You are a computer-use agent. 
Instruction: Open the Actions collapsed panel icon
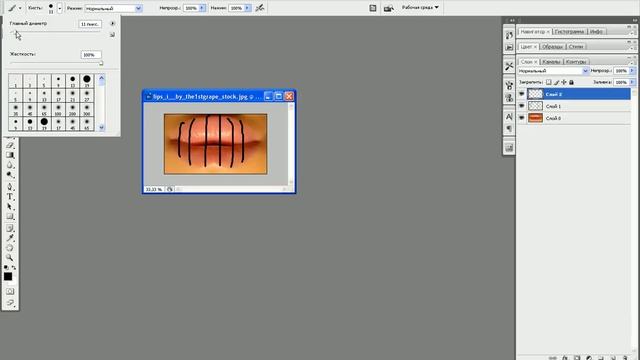coord(509,47)
